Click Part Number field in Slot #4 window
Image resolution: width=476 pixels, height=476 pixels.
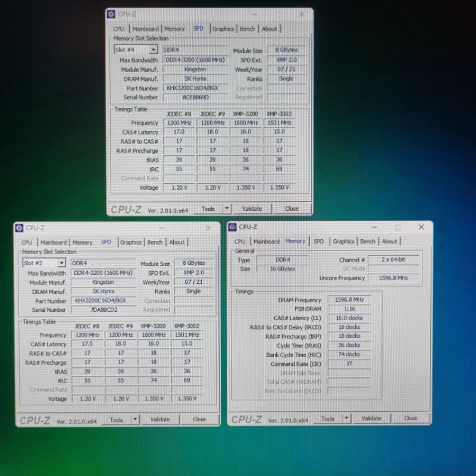click(x=195, y=88)
